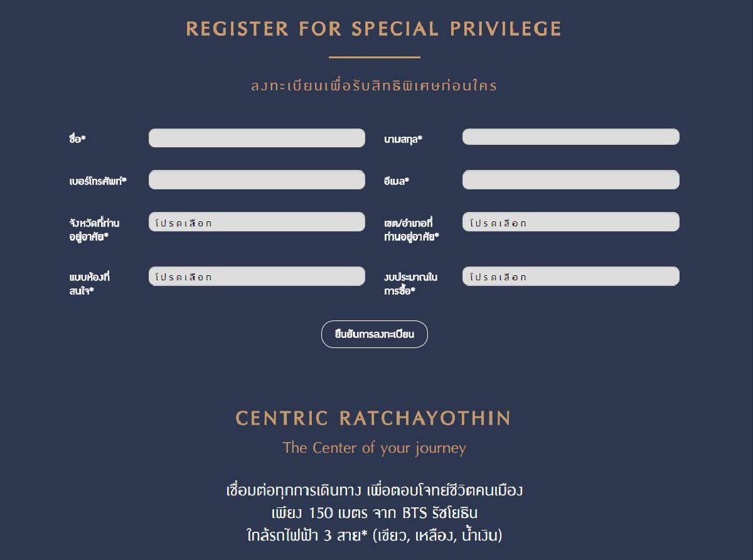Open the เขต/อำเภอ district dropdown
The height and width of the screenshot is (560, 753).
point(570,222)
